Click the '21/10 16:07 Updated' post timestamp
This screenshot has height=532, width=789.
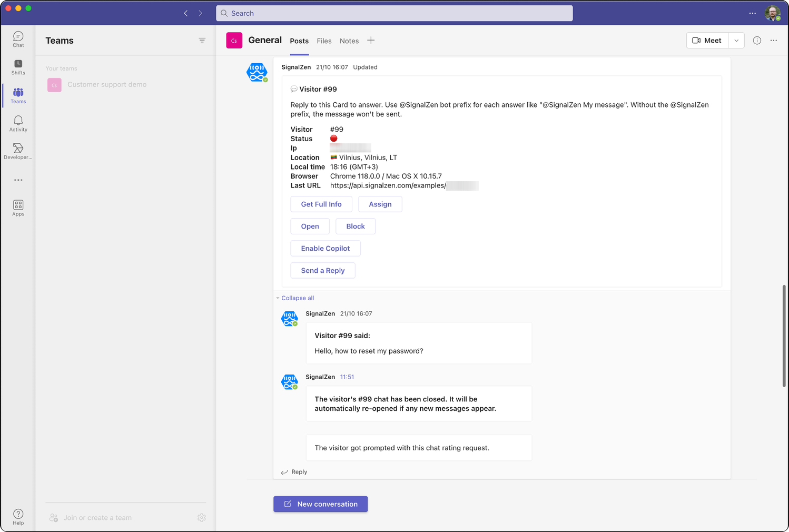(347, 67)
